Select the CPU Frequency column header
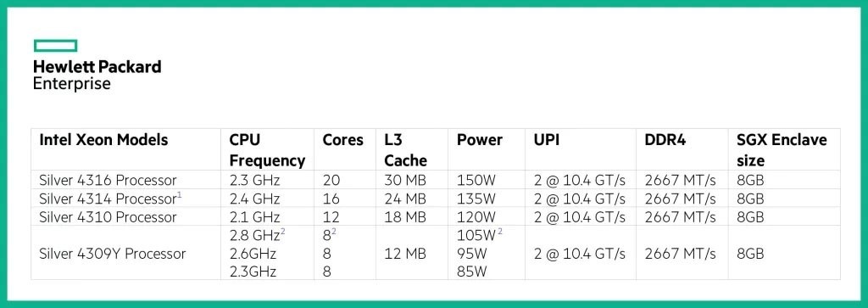This screenshot has height=308, width=868. pyautogui.click(x=267, y=150)
